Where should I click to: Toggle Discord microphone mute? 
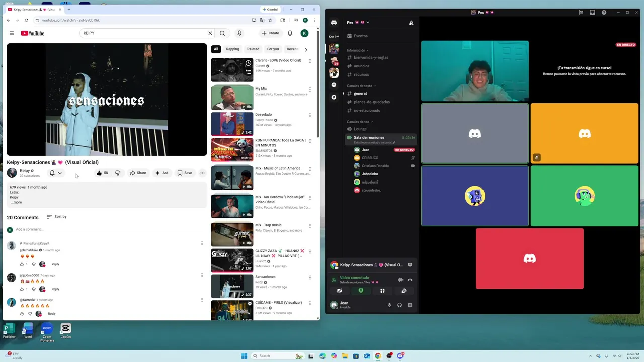(x=389, y=305)
